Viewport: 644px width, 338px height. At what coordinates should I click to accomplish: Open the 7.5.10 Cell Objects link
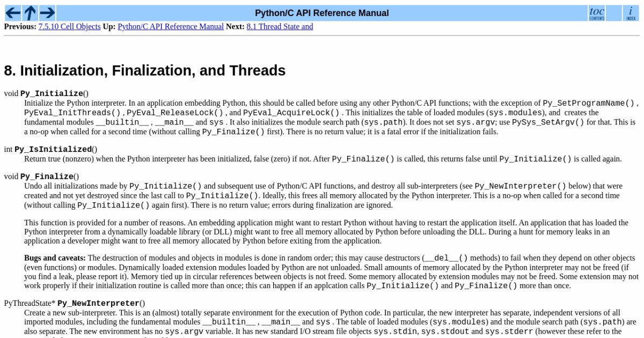tap(69, 26)
